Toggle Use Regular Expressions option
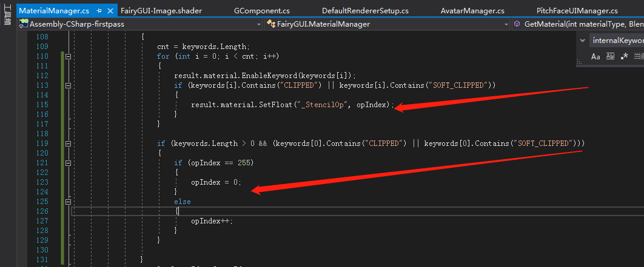 click(x=625, y=56)
